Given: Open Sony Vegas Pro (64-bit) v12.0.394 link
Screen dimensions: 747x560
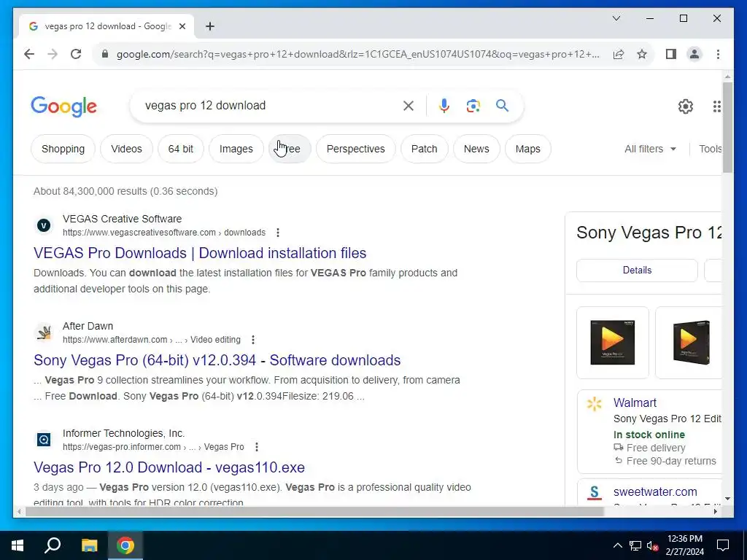Looking at the screenshot, I should pos(217,360).
